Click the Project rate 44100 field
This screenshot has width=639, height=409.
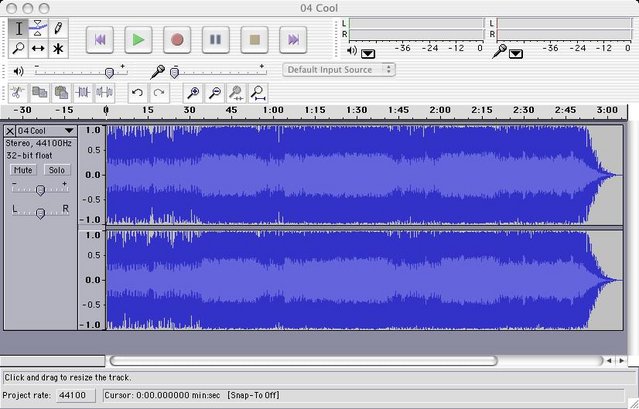coord(75,395)
